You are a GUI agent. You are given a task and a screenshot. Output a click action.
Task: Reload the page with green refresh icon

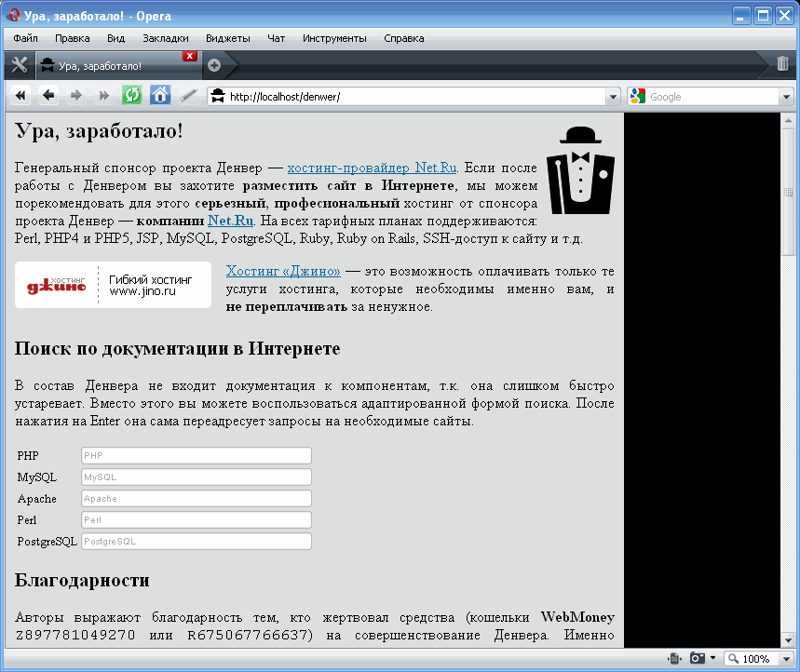(x=131, y=95)
